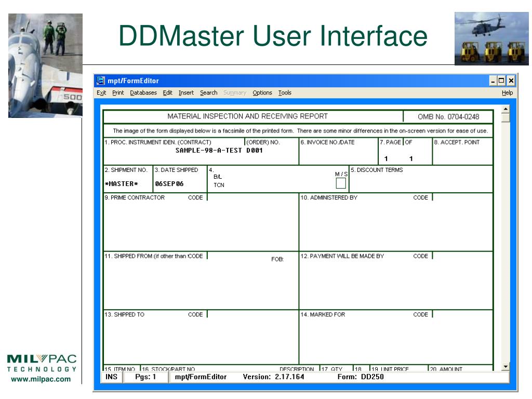The width and height of the screenshot is (532, 399).
Task: Click the Invoice No./Date field
Action: (338, 151)
